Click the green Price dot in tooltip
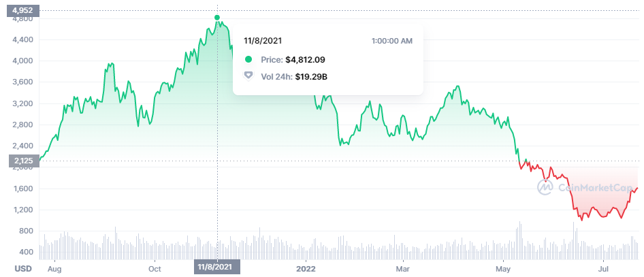 click(x=248, y=60)
